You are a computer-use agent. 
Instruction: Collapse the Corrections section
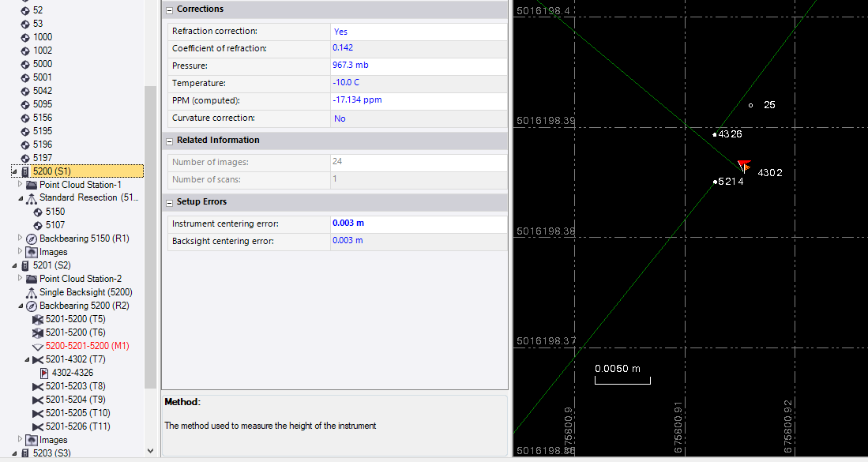pos(169,9)
